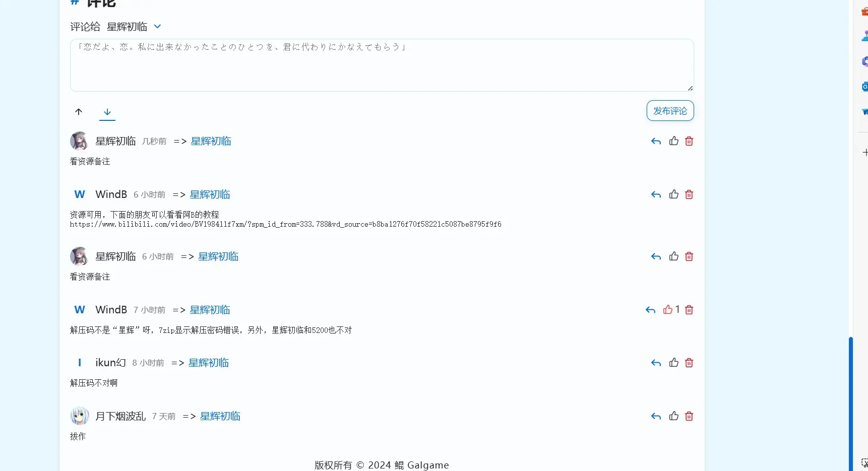Click the bilibili video URL text
The height and width of the screenshot is (471, 868).
(x=286, y=224)
